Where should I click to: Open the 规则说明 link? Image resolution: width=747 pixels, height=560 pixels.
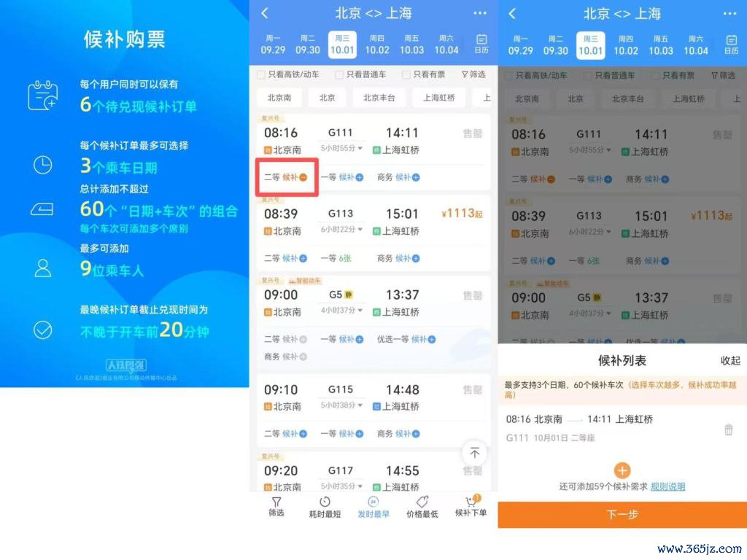coord(667,486)
